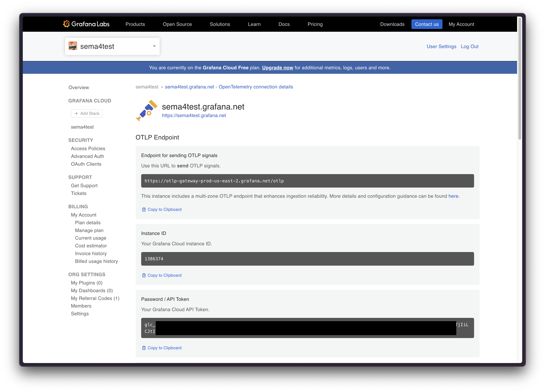Open the sema4test stack selector dropdown
The image size is (545, 392).
[x=154, y=46]
